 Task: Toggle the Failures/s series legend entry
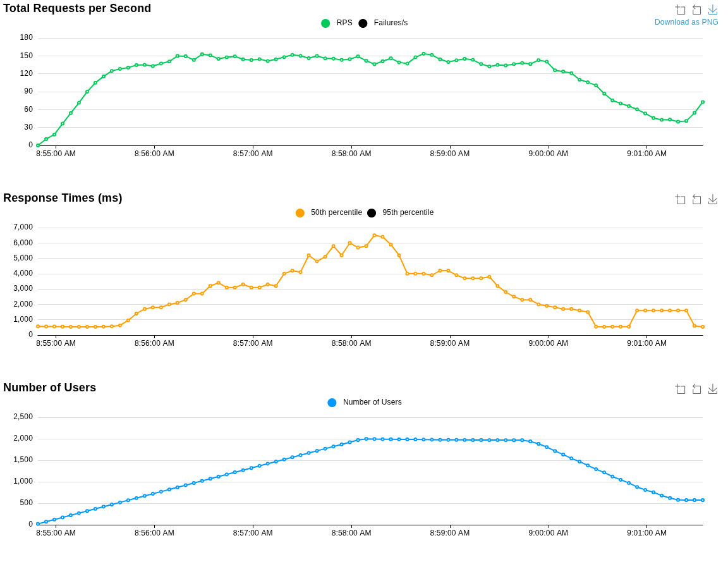[390, 23]
